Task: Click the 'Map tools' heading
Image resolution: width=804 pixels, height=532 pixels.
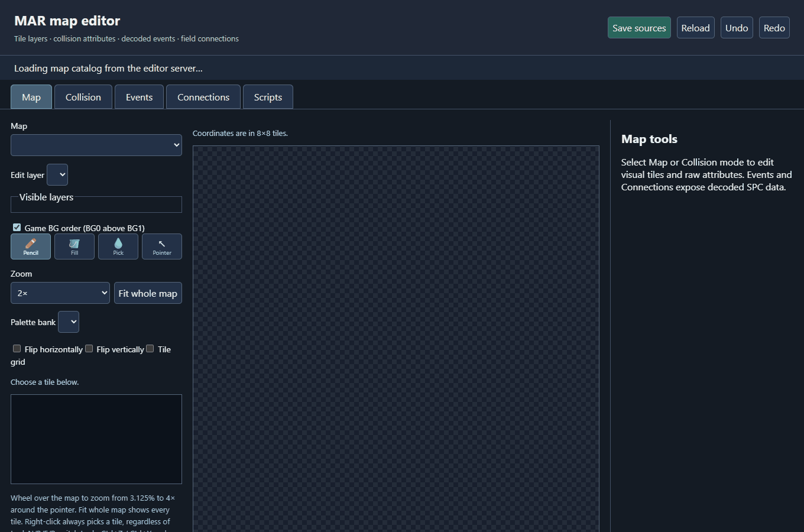Action: pyautogui.click(x=649, y=139)
